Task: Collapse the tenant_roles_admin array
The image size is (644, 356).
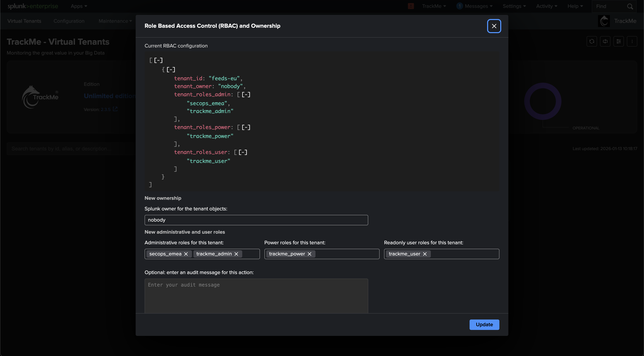Action: click(246, 94)
